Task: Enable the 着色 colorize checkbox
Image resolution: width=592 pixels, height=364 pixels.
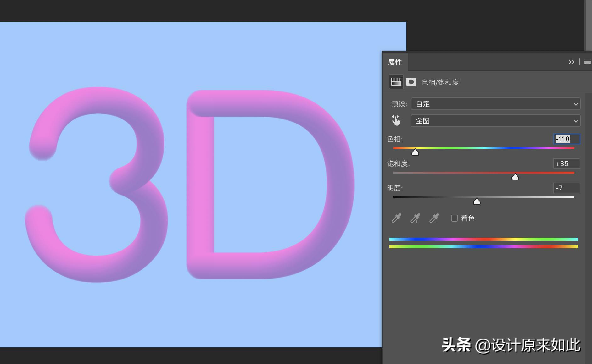Action: (454, 218)
